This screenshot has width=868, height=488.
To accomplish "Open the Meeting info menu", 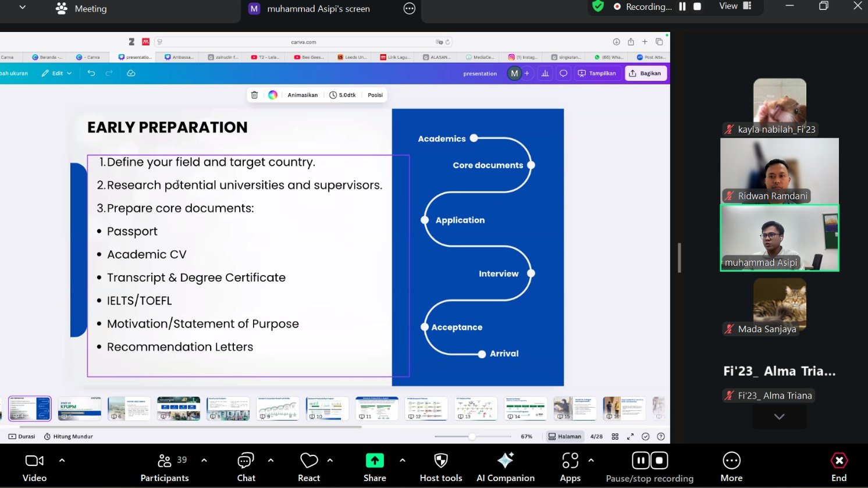I will click(x=81, y=9).
